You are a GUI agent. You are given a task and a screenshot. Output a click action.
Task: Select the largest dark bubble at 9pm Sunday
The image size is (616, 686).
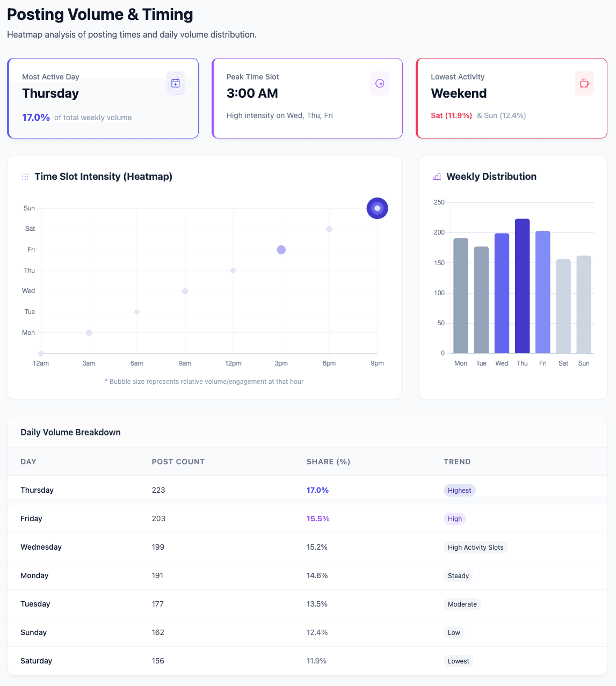tap(377, 208)
